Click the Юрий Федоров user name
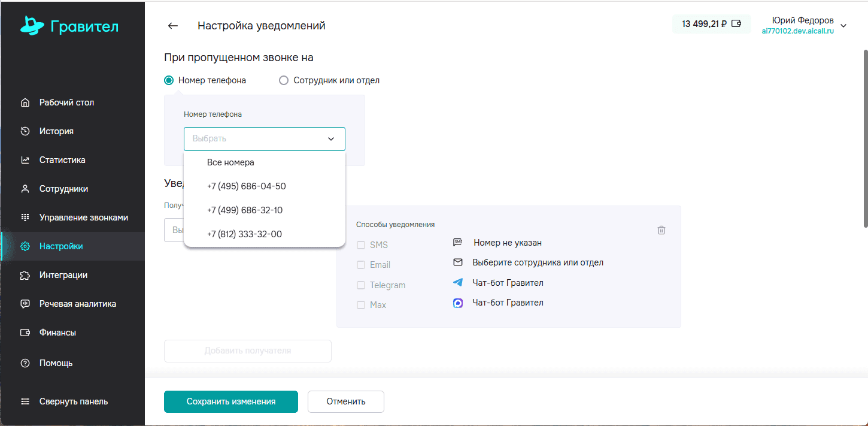Viewport: 868px width, 426px height. coord(803,20)
